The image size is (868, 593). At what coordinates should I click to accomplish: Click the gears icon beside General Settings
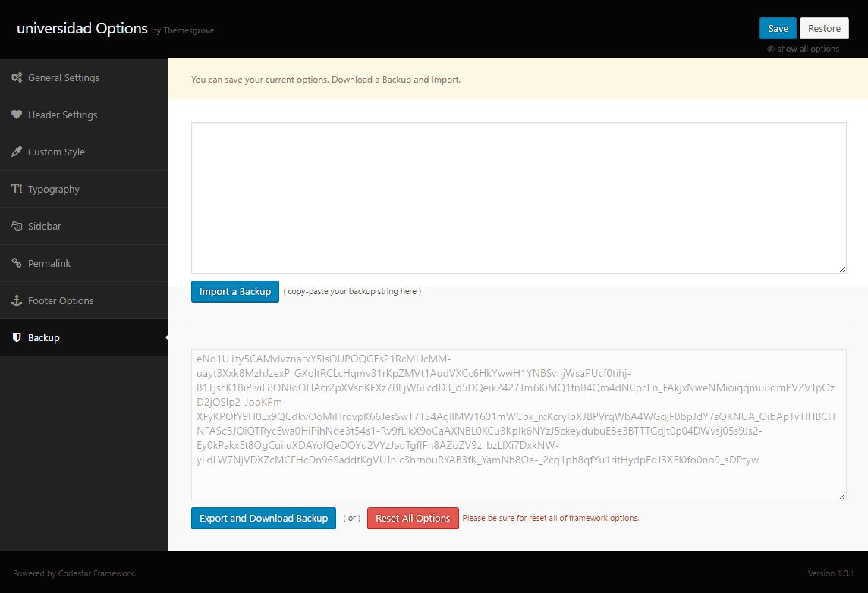pyautogui.click(x=17, y=78)
